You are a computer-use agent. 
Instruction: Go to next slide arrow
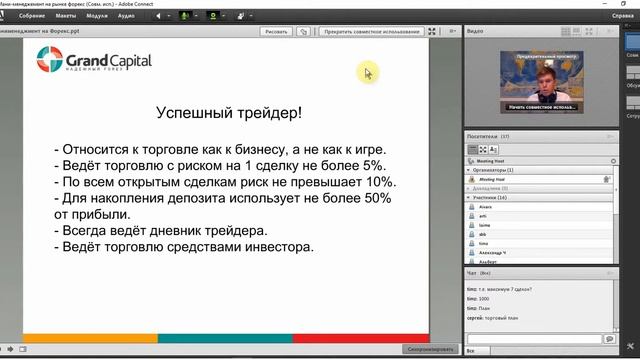click(10, 349)
